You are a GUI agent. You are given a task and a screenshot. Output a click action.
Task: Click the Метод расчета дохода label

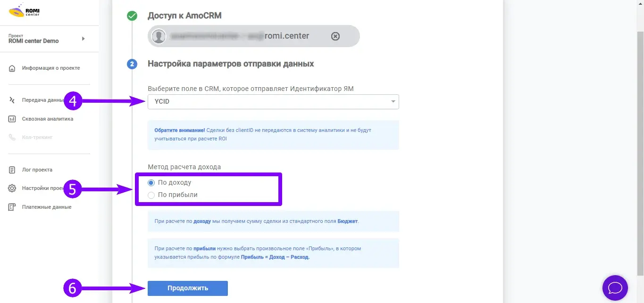pos(184,167)
